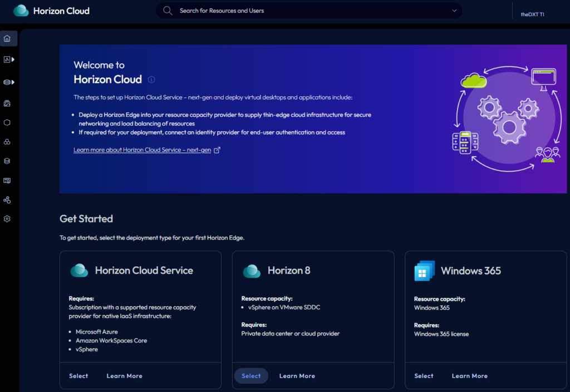The image size is (570, 392).
Task: Click the Horizon Cloud Service card title
Action: (x=144, y=270)
